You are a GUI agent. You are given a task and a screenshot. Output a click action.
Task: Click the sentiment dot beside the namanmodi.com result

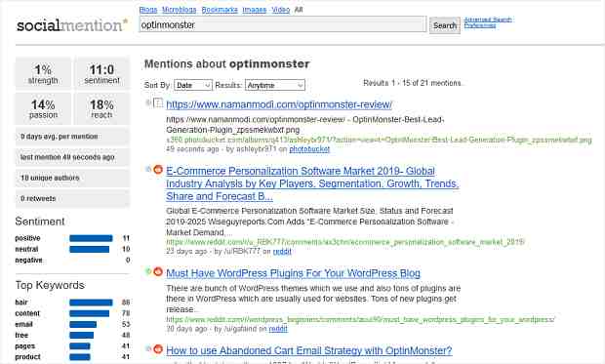(x=148, y=102)
